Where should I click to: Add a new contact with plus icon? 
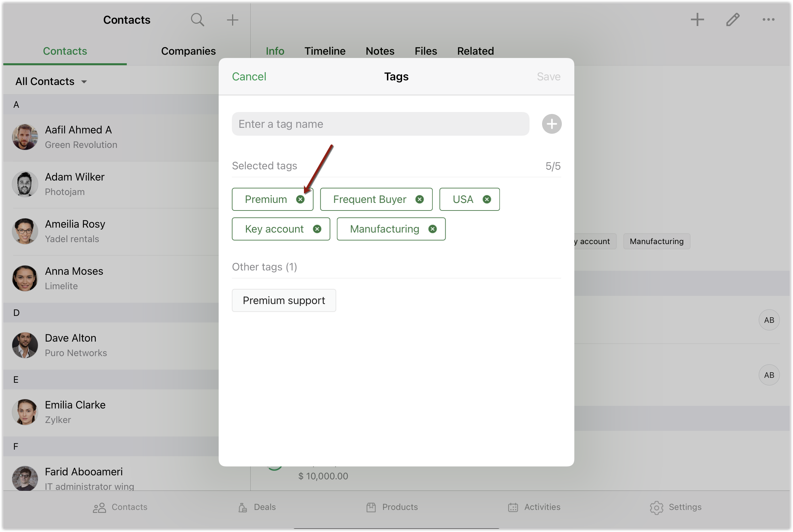point(233,20)
